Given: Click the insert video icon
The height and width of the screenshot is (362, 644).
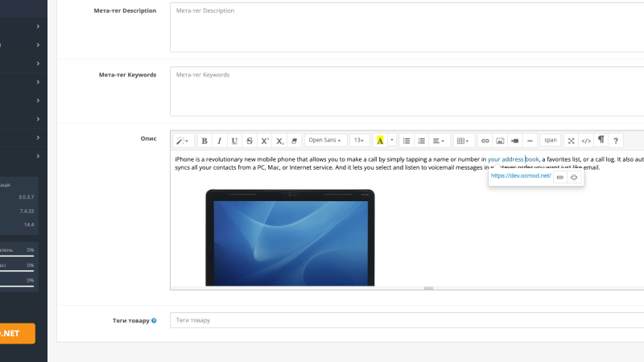Looking at the screenshot, I should tap(515, 141).
